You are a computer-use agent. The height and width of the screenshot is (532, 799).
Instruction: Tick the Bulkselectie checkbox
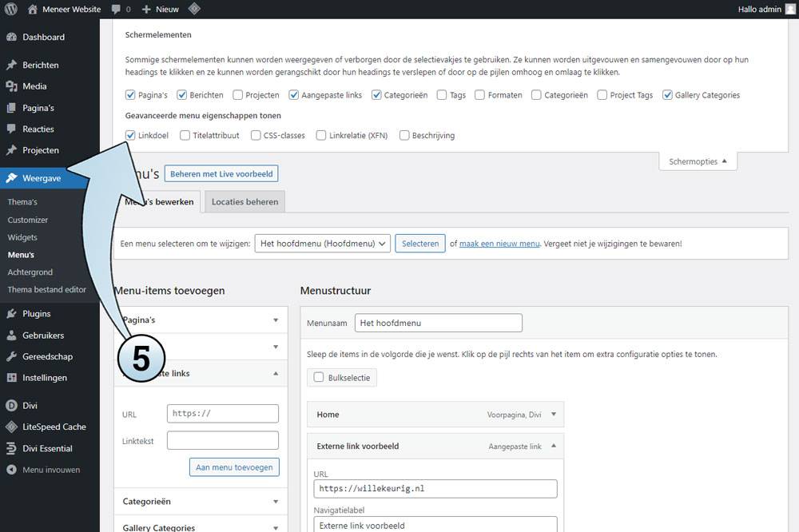coord(319,377)
